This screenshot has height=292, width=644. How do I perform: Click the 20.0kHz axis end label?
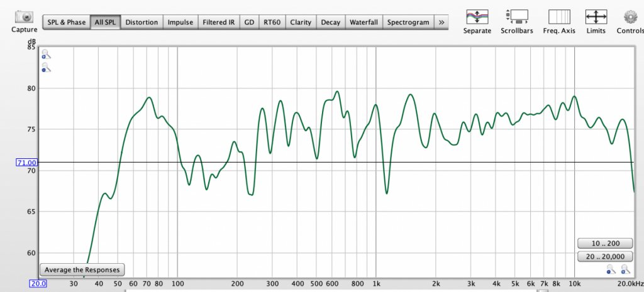(631, 283)
